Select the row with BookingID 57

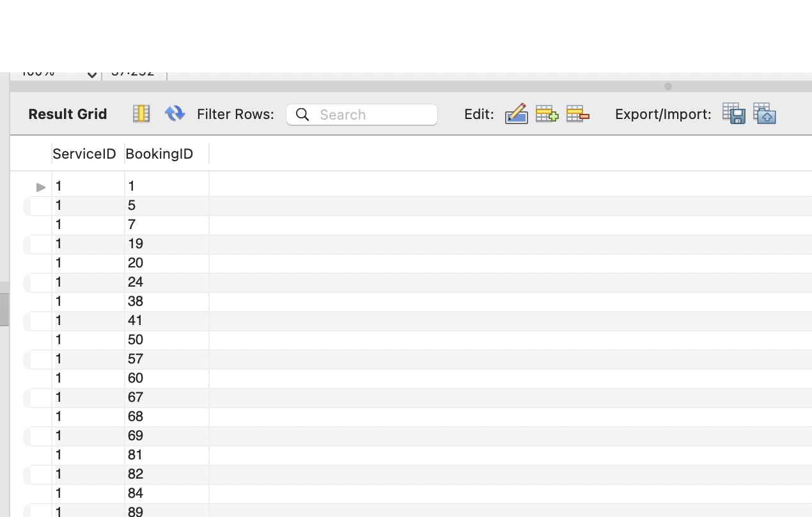[136, 359]
